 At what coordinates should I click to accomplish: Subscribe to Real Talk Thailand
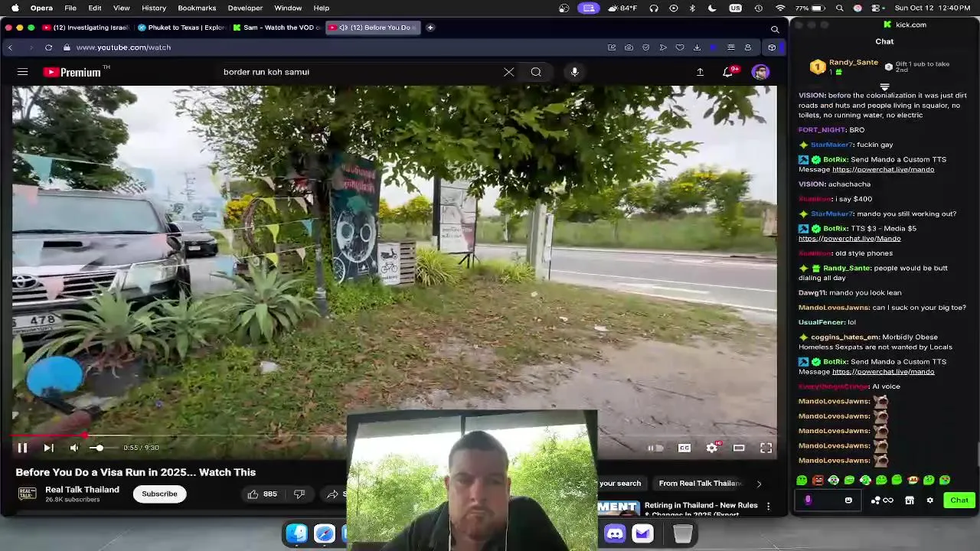(x=159, y=494)
